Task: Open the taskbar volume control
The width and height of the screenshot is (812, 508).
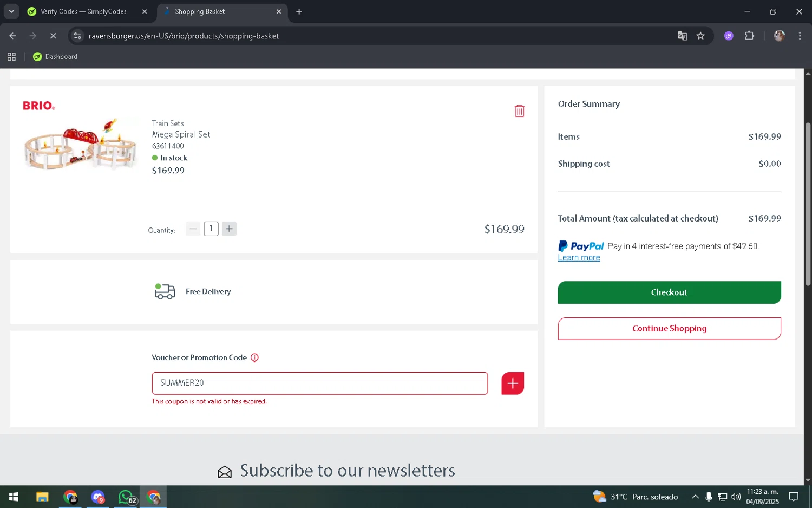Action: (736, 497)
